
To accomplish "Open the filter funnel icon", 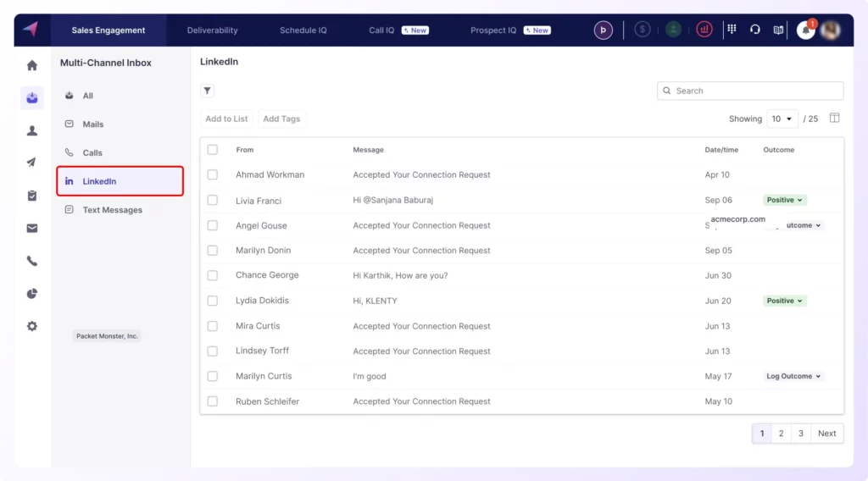I will point(207,91).
